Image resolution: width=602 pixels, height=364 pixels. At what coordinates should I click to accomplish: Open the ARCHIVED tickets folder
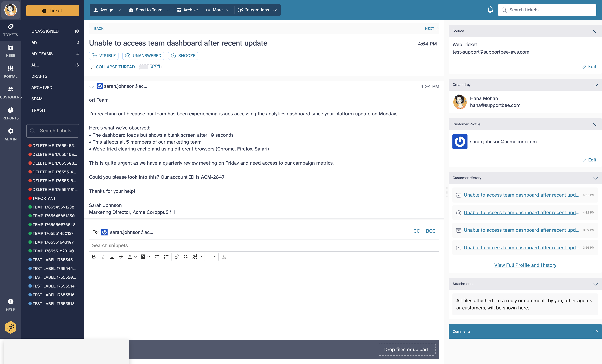pyautogui.click(x=42, y=87)
